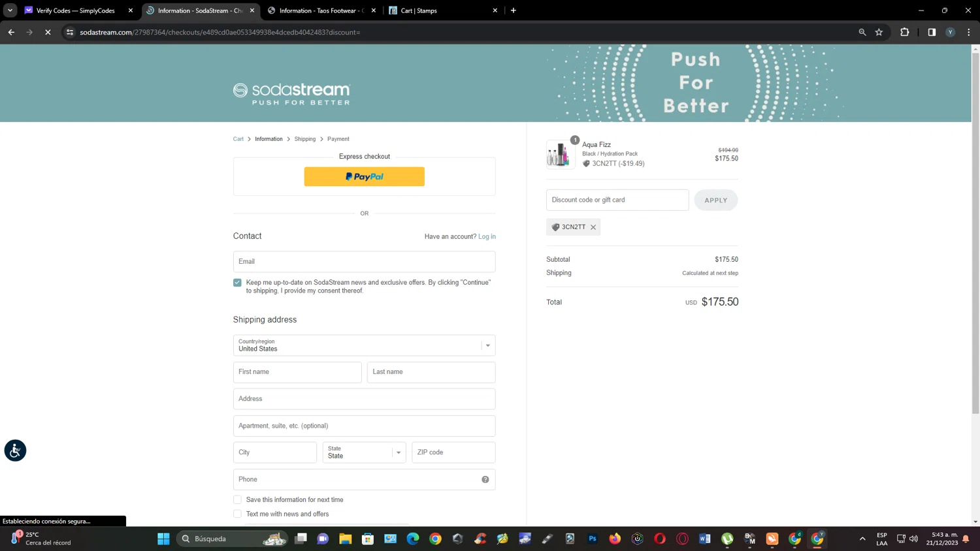Click the taskbar search box
This screenshot has width=980, height=551.
[233, 539]
